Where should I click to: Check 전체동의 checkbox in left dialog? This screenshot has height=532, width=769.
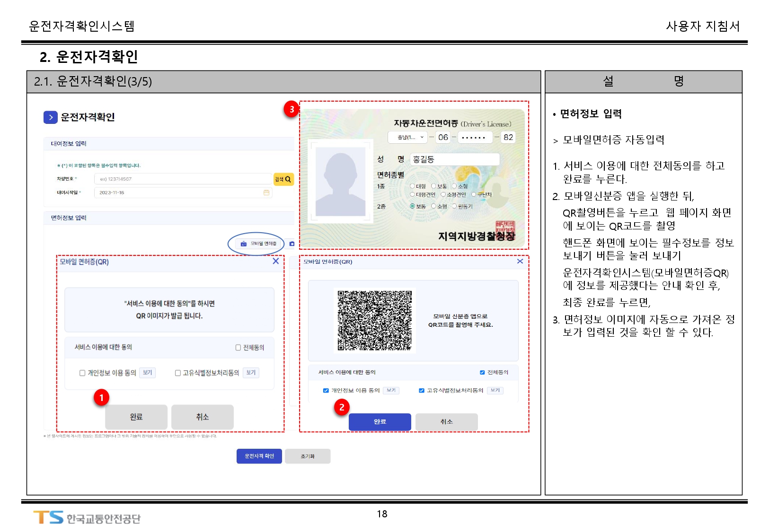pos(238,348)
